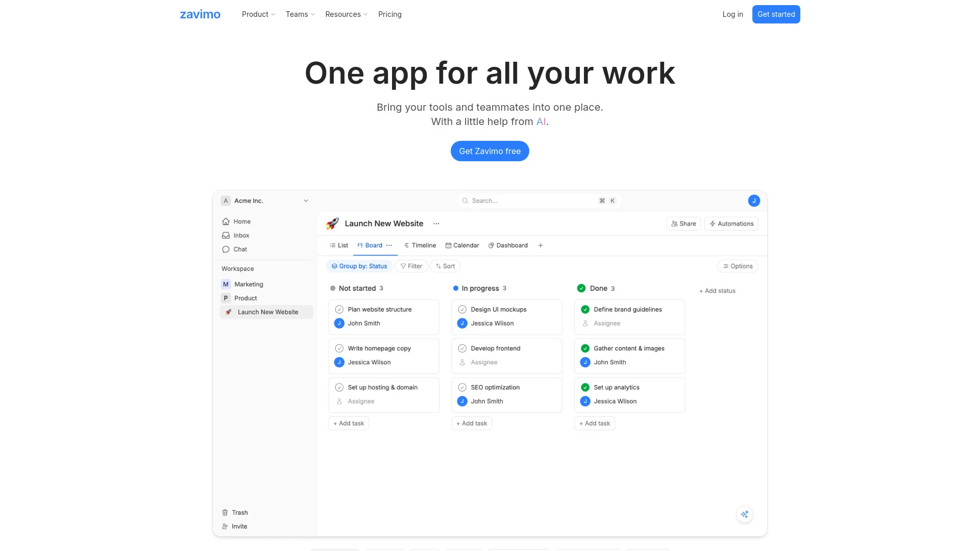Open the Chat panel in sidebar
Image resolution: width=980 pixels, height=551 pixels.
(240, 249)
